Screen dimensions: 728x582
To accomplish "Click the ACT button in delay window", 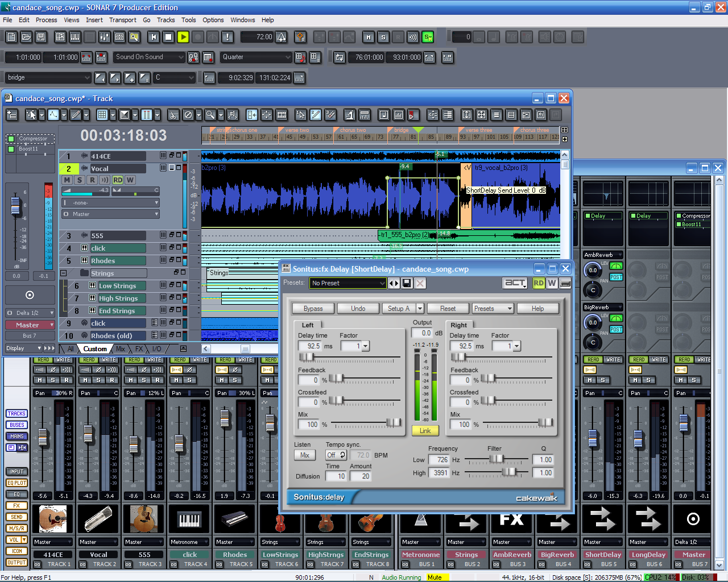I will click(x=516, y=283).
